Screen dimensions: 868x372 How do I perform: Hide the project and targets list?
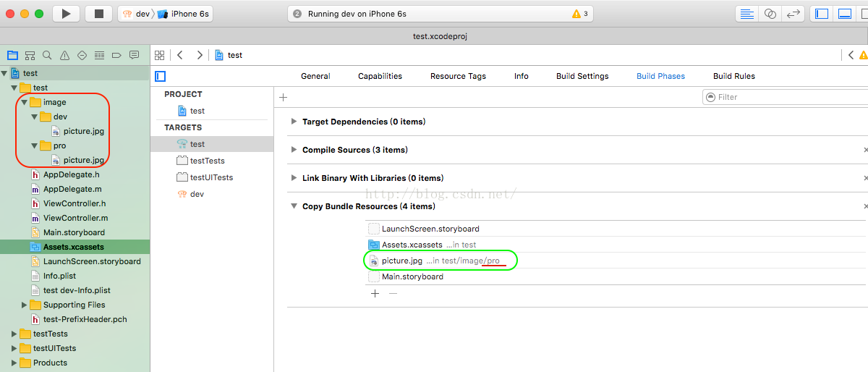pos(161,76)
